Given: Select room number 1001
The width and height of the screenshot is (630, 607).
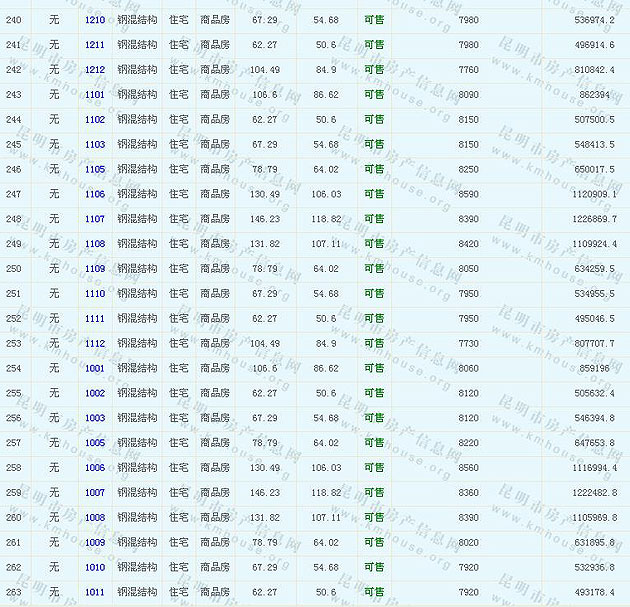Looking at the screenshot, I should point(95,368).
